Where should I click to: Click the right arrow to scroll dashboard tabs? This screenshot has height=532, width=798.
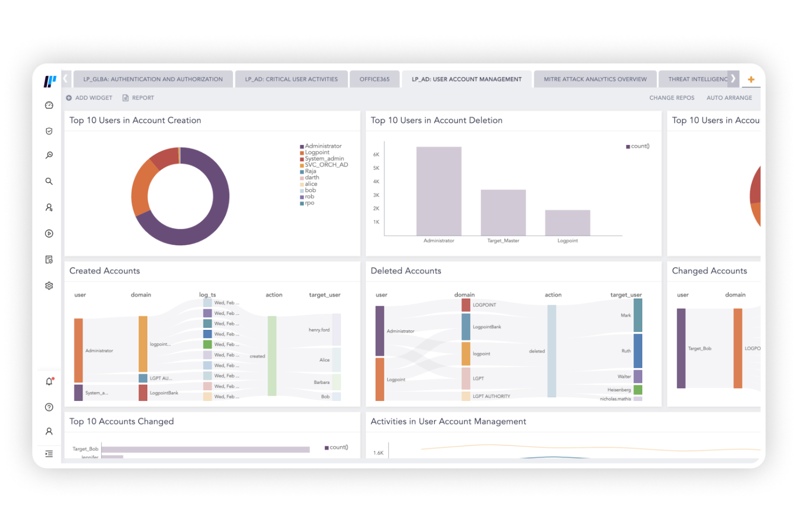pyautogui.click(x=733, y=78)
